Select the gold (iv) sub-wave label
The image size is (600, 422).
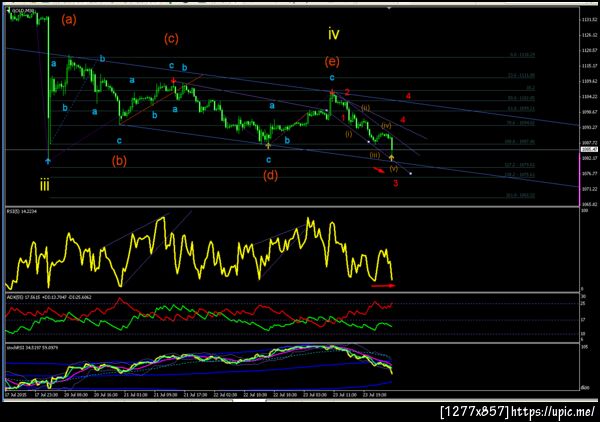coord(386,125)
